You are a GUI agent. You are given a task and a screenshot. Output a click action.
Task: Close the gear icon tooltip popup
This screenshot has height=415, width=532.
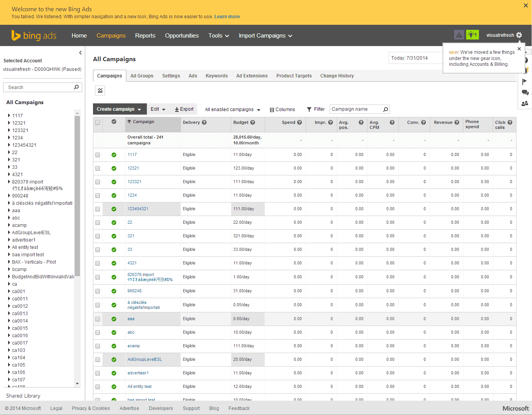[519, 49]
